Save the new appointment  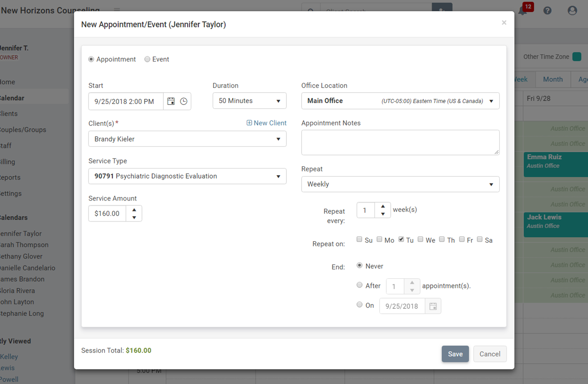455,354
